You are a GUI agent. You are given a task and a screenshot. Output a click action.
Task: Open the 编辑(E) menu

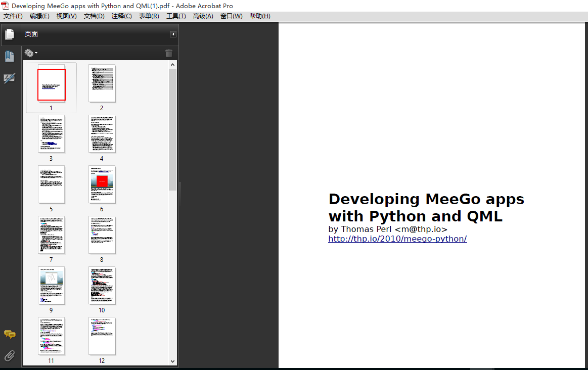pyautogui.click(x=39, y=16)
